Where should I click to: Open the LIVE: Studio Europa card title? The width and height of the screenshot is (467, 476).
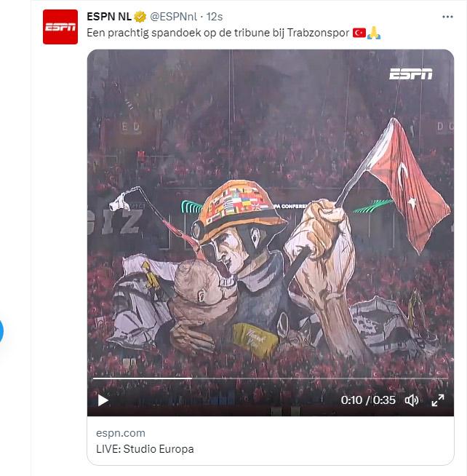click(x=145, y=449)
